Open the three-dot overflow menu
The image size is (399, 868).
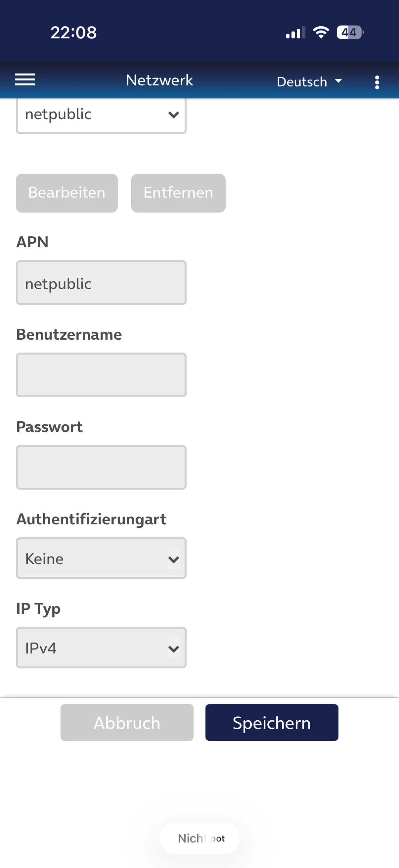(377, 82)
